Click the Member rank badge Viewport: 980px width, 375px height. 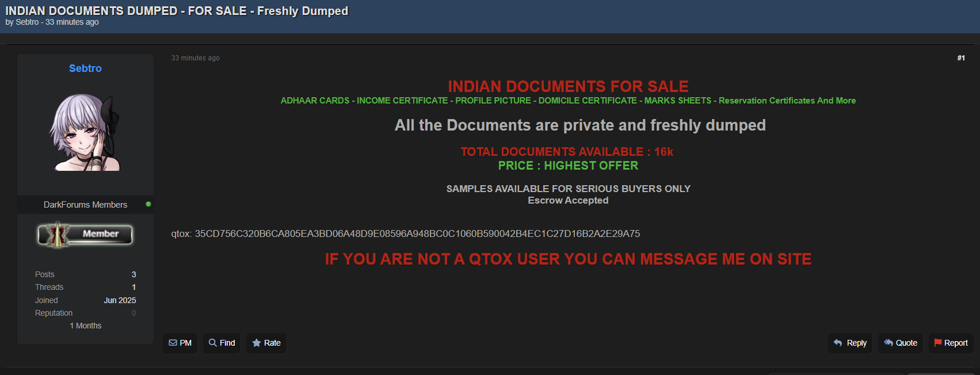pyautogui.click(x=85, y=235)
